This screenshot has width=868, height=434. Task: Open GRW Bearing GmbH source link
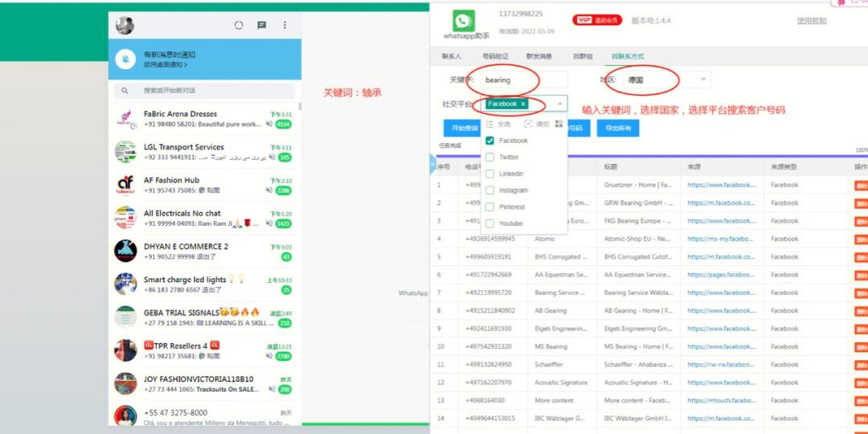click(721, 203)
